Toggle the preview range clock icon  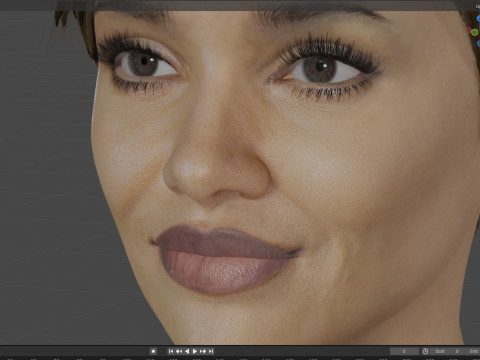point(425,351)
